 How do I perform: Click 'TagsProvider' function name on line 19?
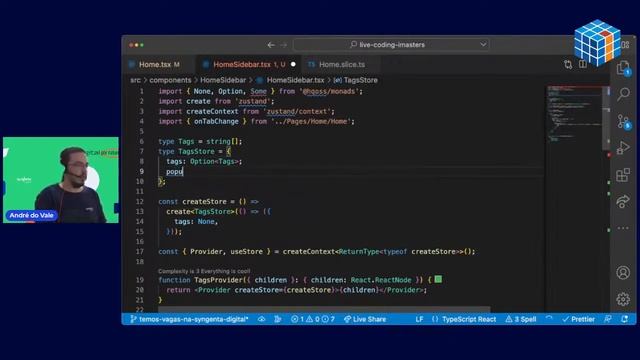point(218,280)
